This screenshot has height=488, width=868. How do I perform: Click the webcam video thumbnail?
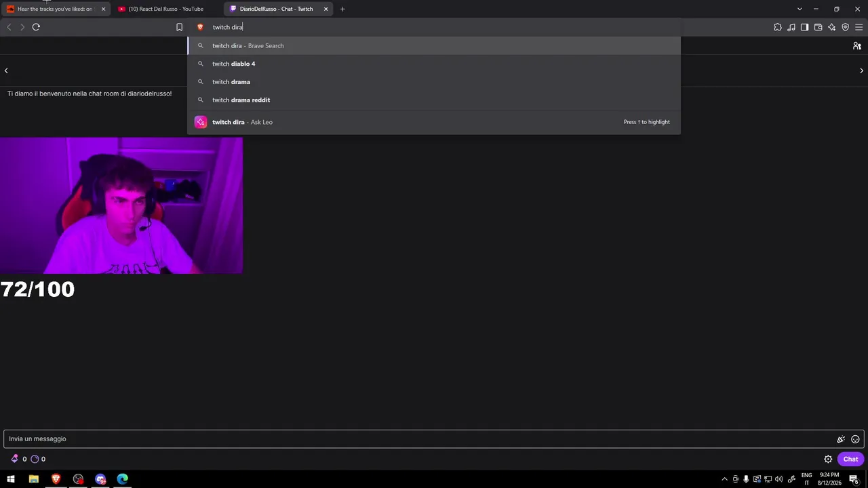(121, 205)
